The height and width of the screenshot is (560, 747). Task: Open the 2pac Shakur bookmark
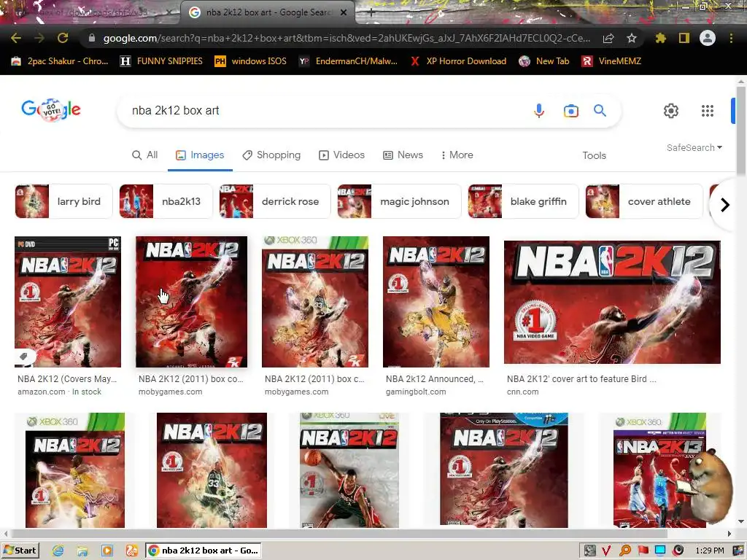pyautogui.click(x=60, y=61)
